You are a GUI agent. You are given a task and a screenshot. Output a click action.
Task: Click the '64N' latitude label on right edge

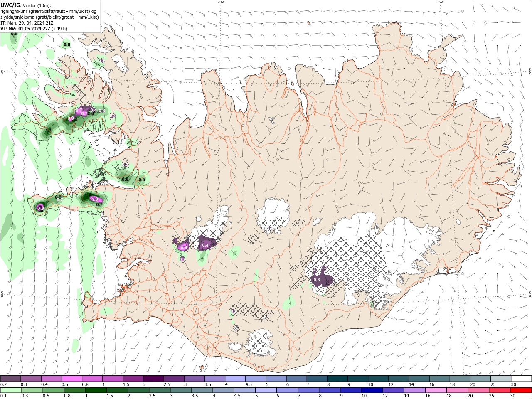click(530, 294)
